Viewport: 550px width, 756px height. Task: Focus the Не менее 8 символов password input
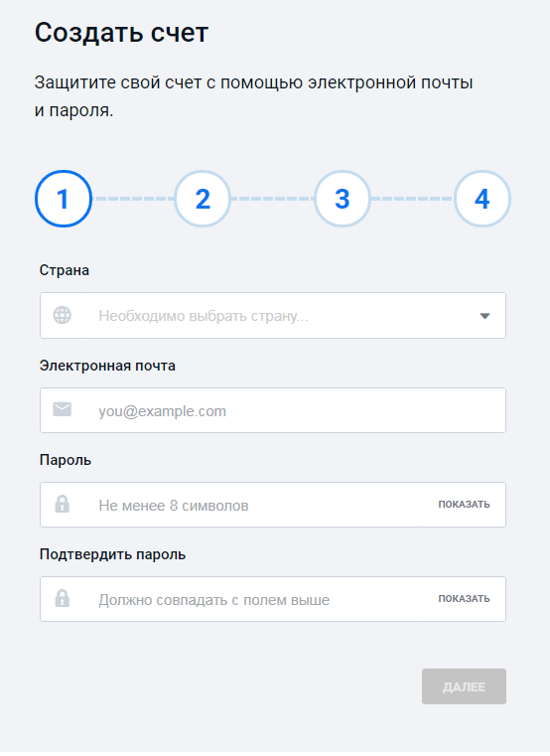coord(273,505)
